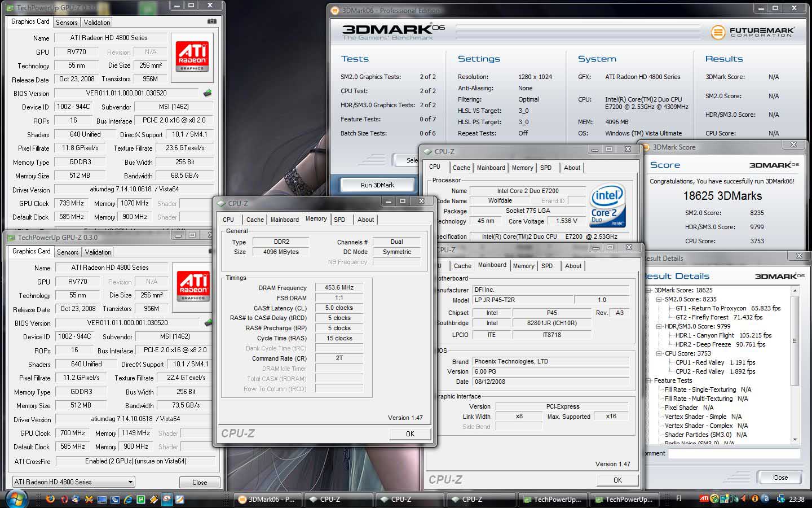The width and height of the screenshot is (812, 508).
Task: Open the Windows Start orb
Action: click(x=17, y=498)
